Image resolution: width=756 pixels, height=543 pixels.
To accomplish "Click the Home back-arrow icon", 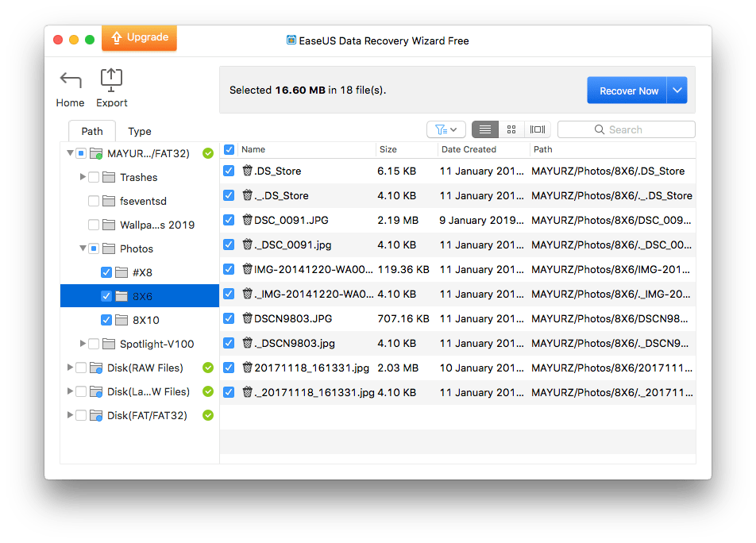I will [x=71, y=80].
